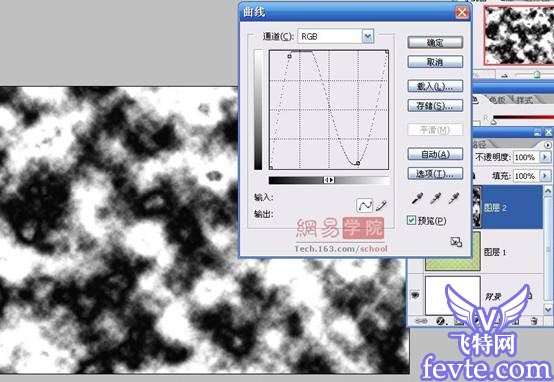Click the navigator zoom slider handle

tap(537, 74)
